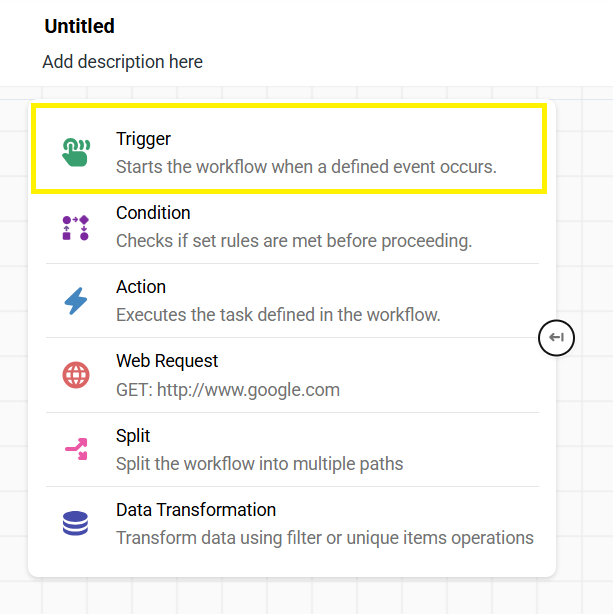Click the Add description here field

[x=123, y=62]
